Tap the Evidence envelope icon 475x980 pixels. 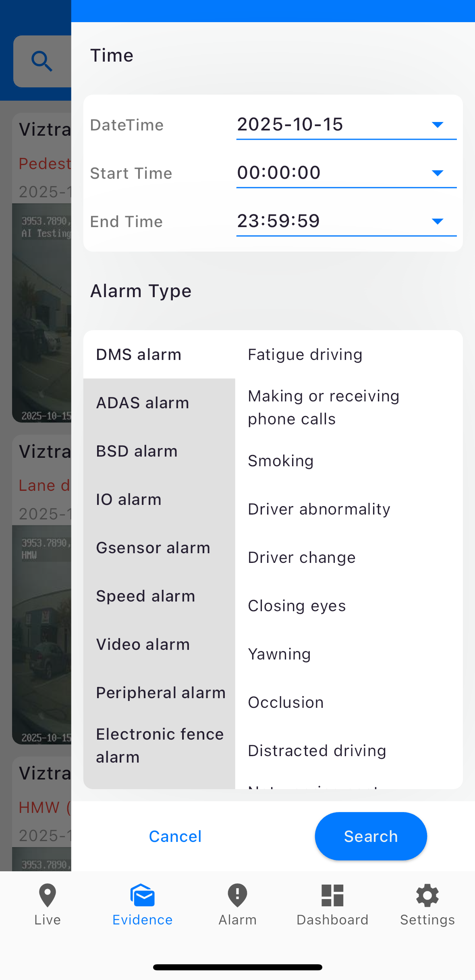(x=142, y=895)
